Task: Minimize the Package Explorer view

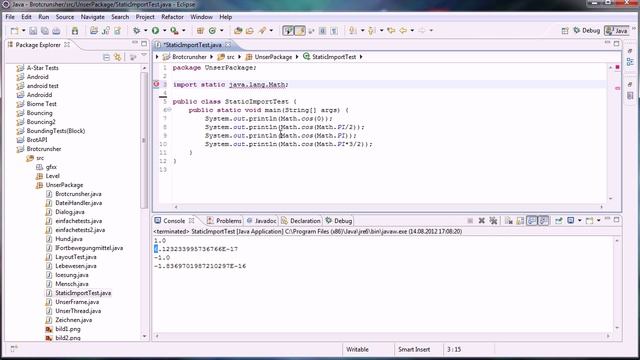Action: (135, 43)
